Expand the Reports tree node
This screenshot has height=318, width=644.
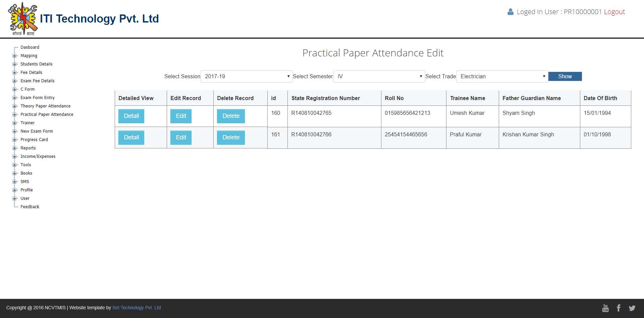point(14,148)
